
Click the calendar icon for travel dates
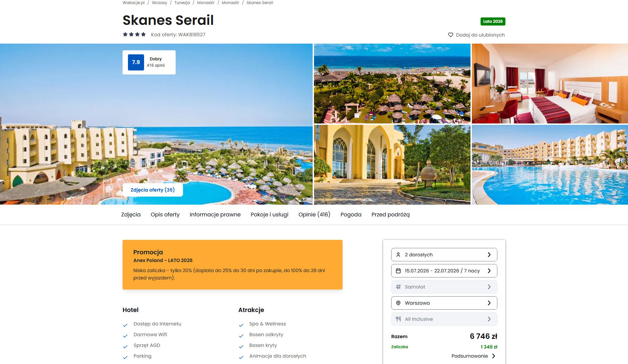398,271
